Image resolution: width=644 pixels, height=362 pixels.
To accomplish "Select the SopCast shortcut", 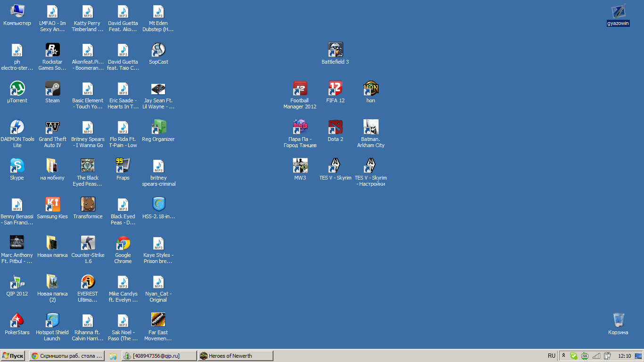I will coord(158,54).
